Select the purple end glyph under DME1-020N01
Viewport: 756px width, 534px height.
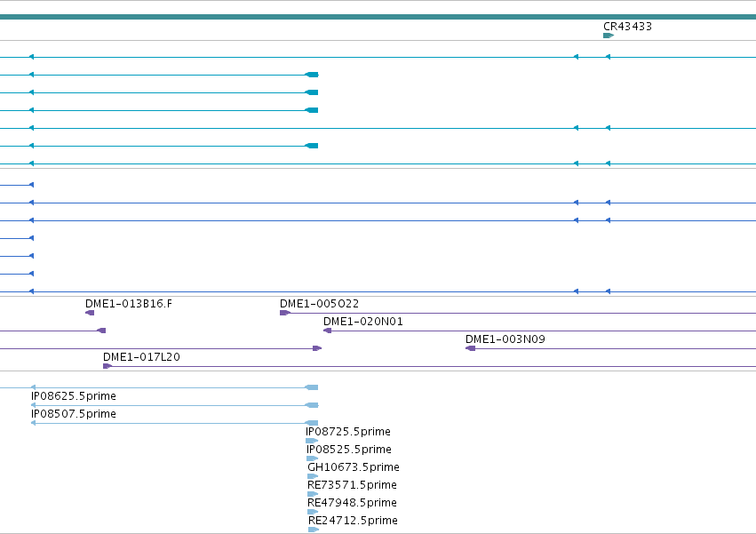(328, 331)
